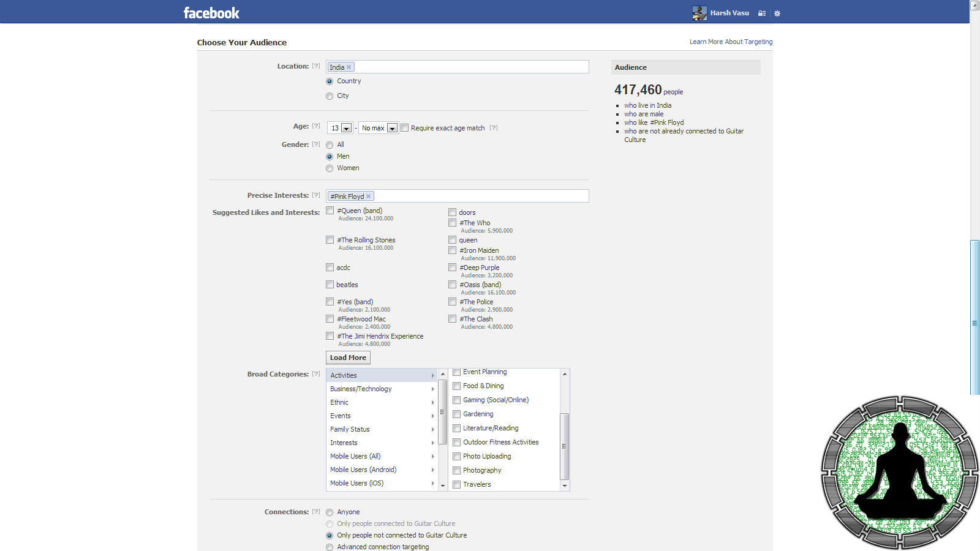Open the privacy shortcuts icon
The height and width of the screenshot is (551, 980).
coord(762,13)
